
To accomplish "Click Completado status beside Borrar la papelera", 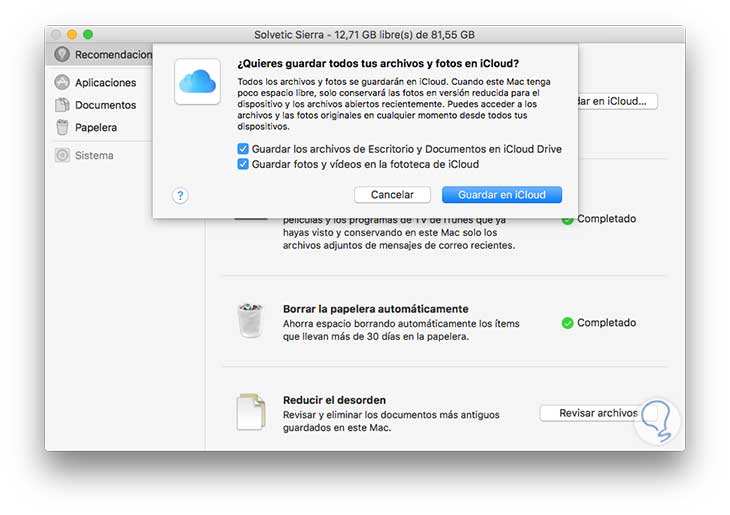I will (x=606, y=323).
